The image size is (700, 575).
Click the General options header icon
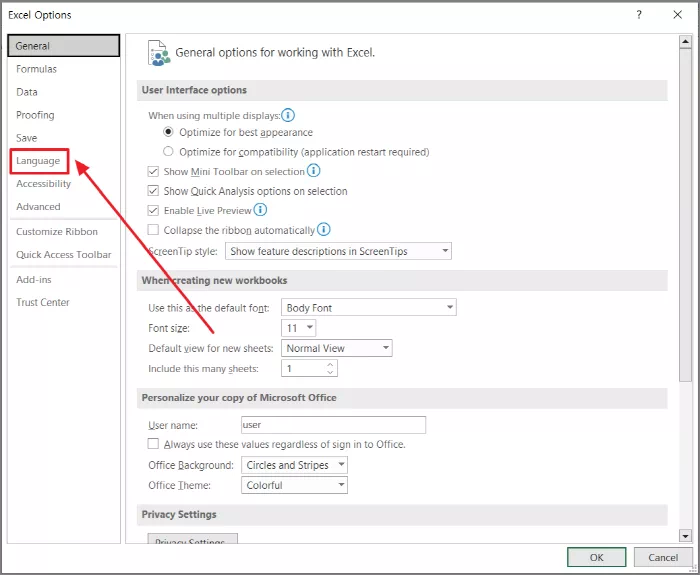tap(158, 53)
